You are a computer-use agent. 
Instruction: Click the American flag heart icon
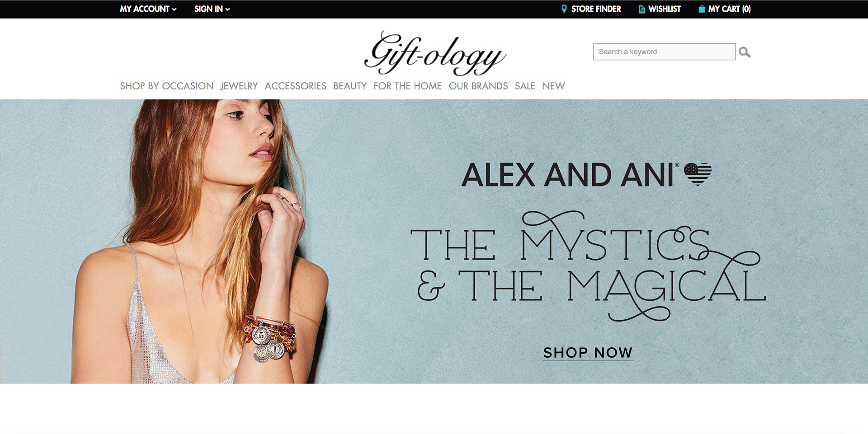[x=698, y=174]
